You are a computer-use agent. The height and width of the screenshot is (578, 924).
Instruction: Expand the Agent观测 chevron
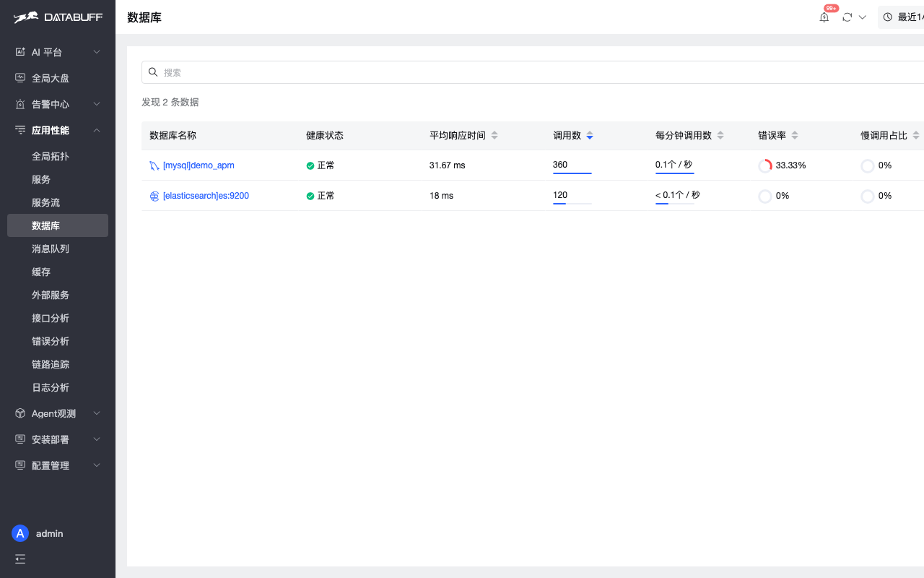[x=97, y=413]
